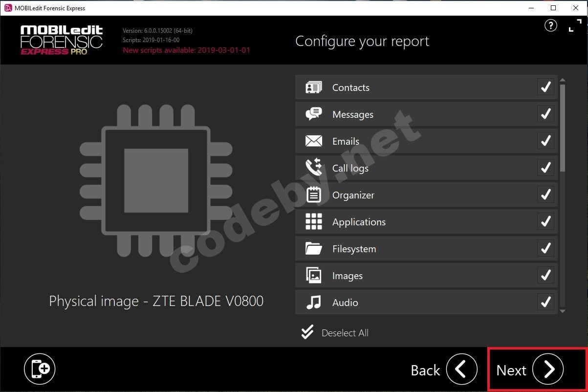This screenshot has width=588, height=392.
Task: Click the Messages speech bubble icon
Action: 313,114
